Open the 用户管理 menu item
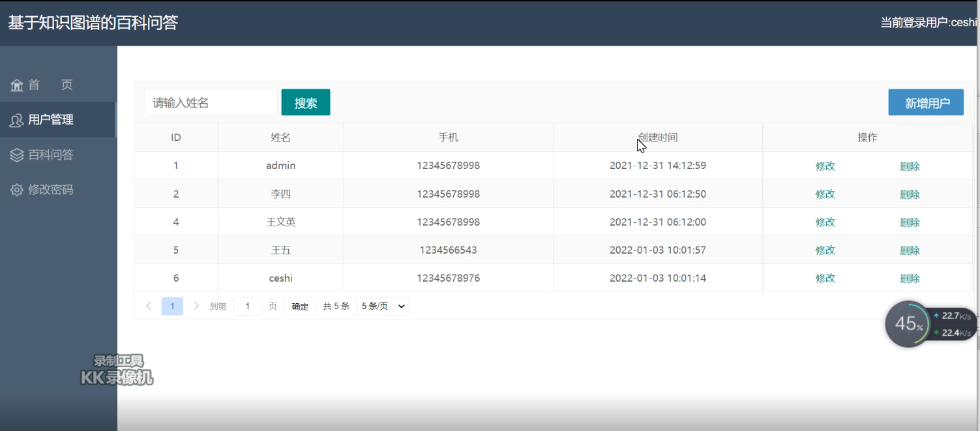This screenshot has height=431, width=980. click(58, 120)
